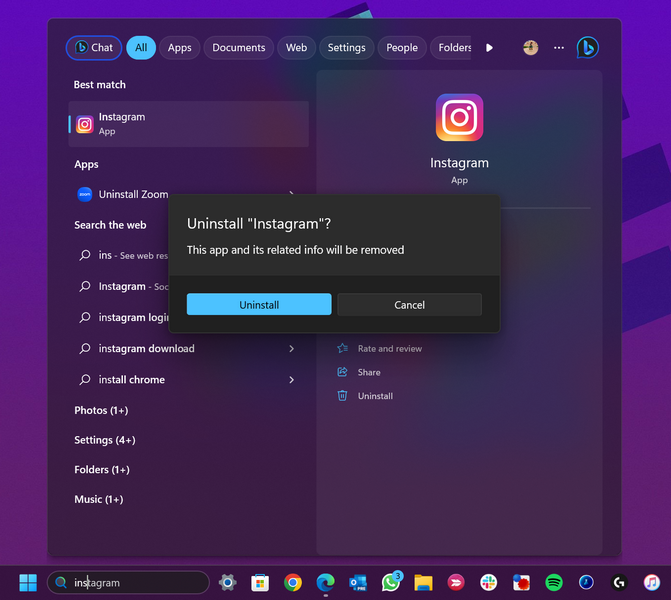Expand the instagram download suggestion arrow
This screenshot has width=671, height=600.
pos(291,349)
